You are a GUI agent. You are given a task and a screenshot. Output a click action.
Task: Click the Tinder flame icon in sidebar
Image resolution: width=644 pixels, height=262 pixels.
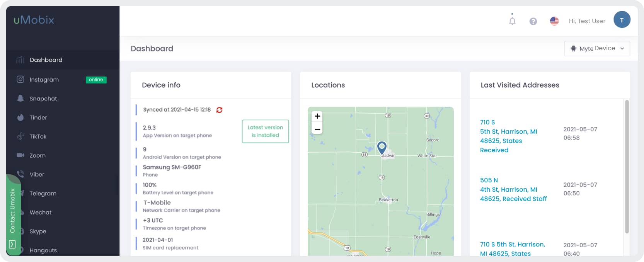pos(20,117)
